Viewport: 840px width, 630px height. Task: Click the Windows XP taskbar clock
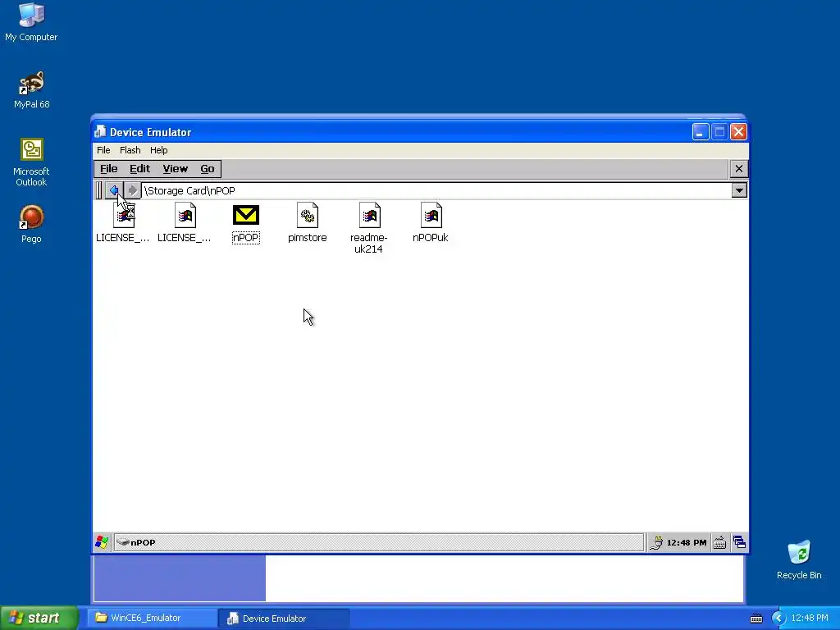(x=809, y=619)
